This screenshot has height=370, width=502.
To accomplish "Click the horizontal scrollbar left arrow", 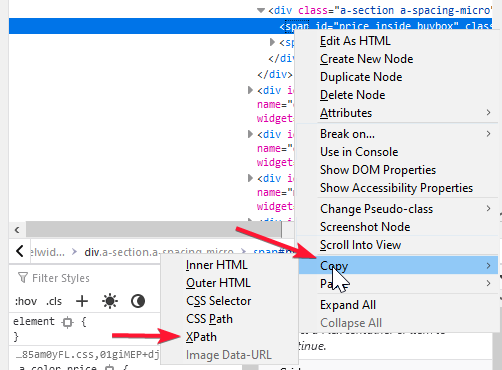I will 17,230.
